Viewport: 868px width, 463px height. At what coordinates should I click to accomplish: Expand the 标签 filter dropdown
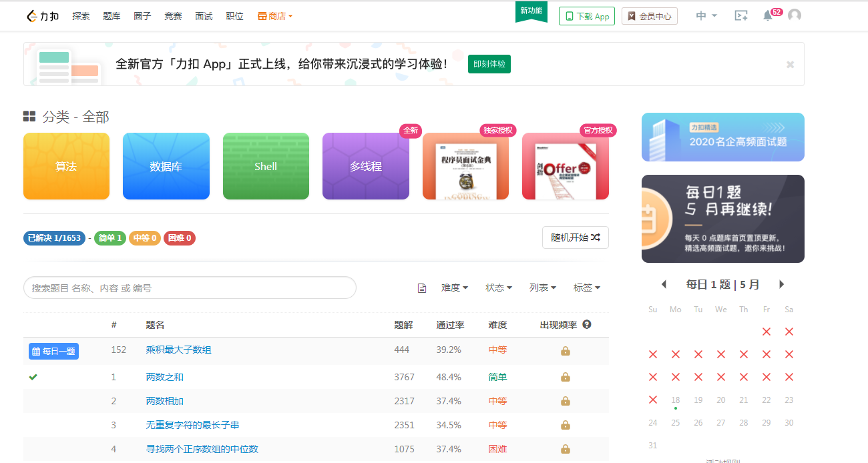587,288
